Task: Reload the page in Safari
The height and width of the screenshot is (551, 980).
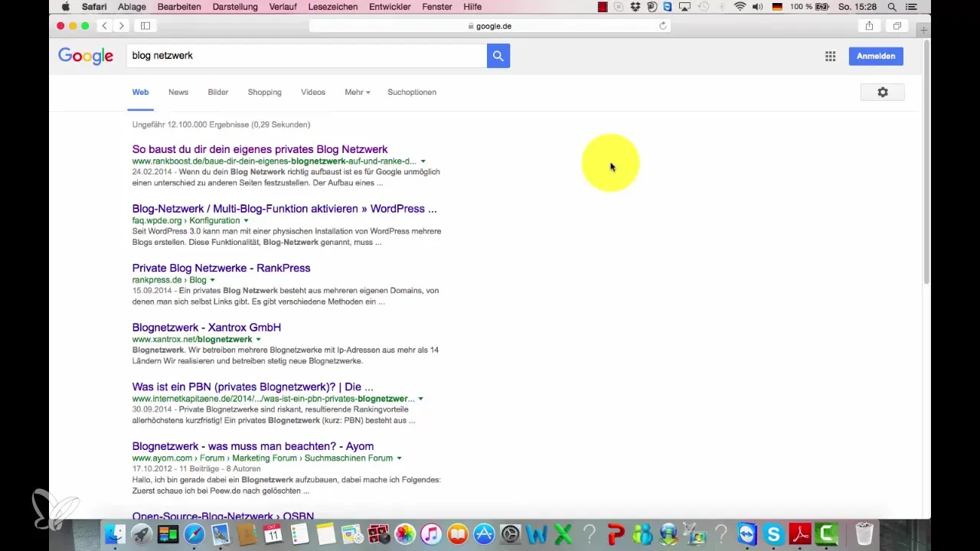Action: [663, 26]
